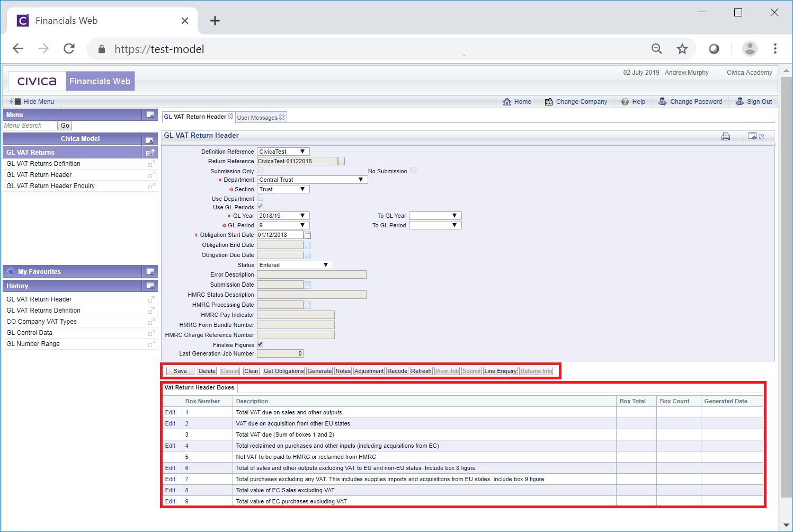Viewport: 793px width, 532px height.
Task: Click the Notes button
Action: coord(343,371)
